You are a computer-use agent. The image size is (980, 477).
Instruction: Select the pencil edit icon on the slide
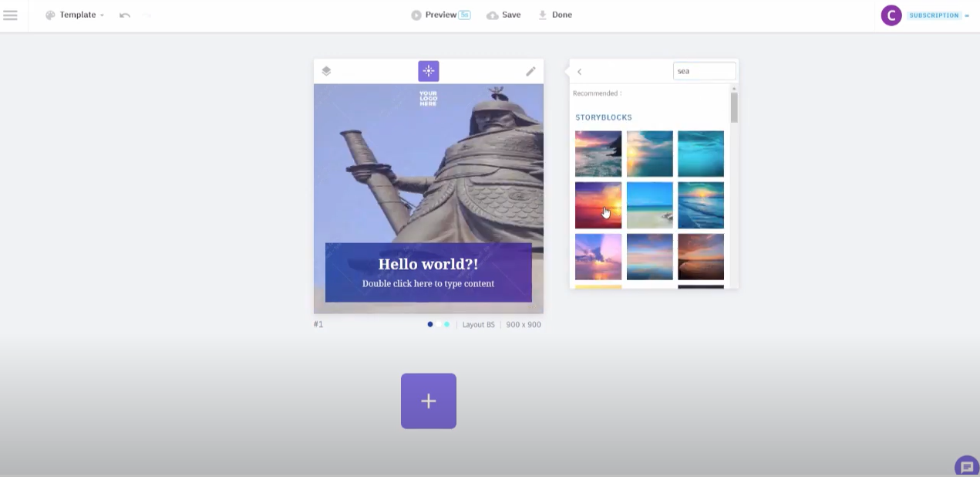(x=530, y=70)
